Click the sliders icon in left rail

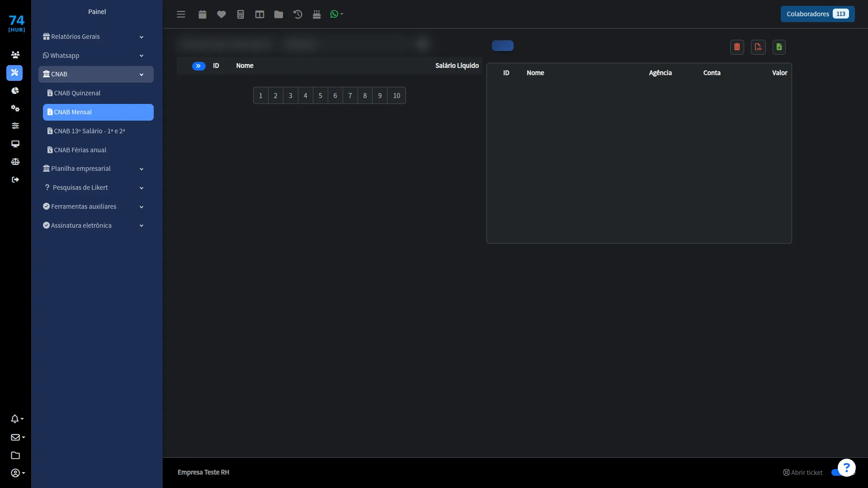pyautogui.click(x=15, y=126)
